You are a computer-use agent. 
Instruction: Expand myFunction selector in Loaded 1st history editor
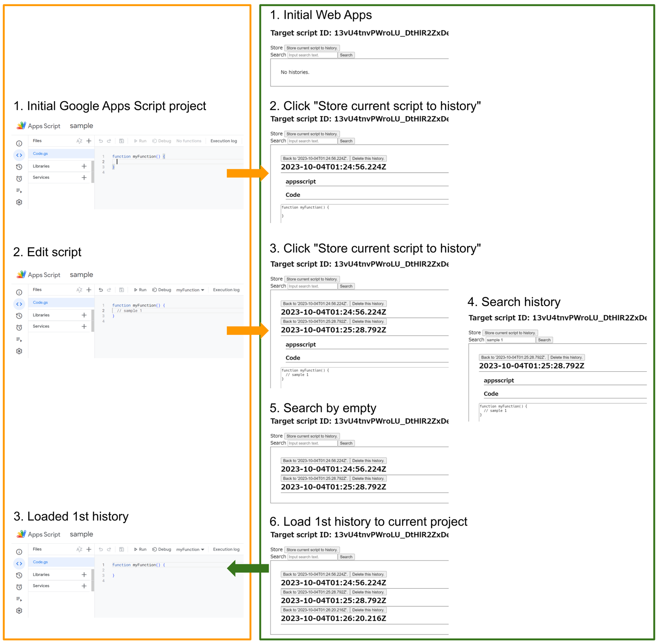190,549
